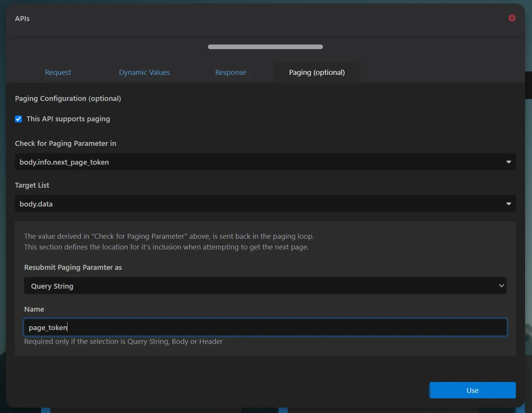
Task: Click the 'The value derived in' description line
Action: 169,236
